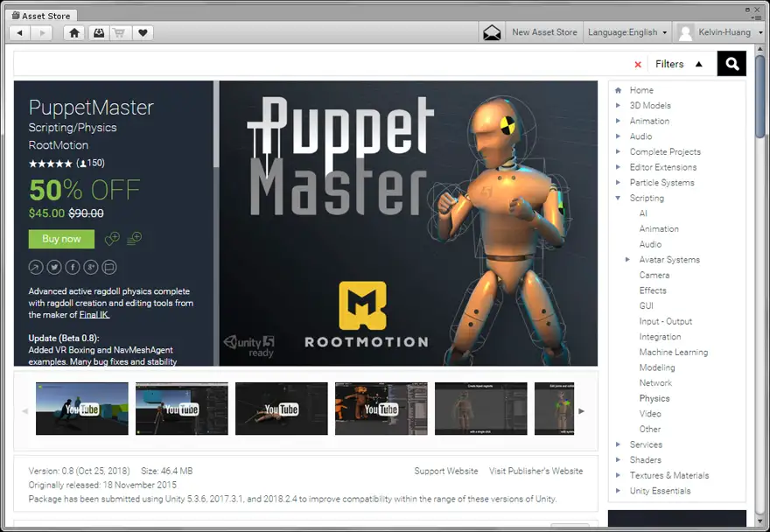
Task: Go forward with the right arrow toolbar button
Action: [42, 33]
